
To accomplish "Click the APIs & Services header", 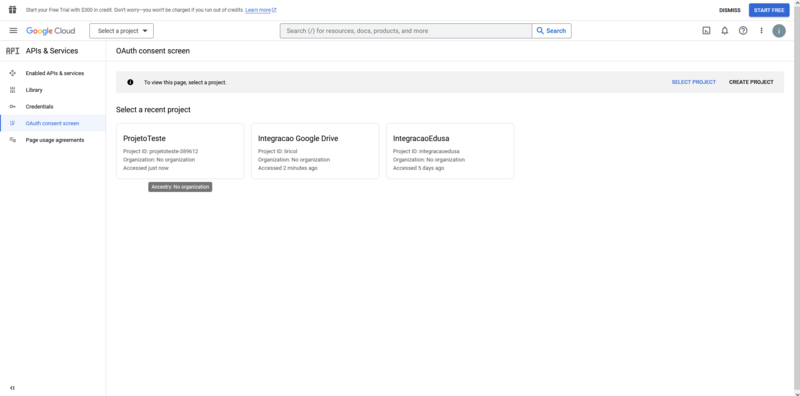I will [x=52, y=51].
